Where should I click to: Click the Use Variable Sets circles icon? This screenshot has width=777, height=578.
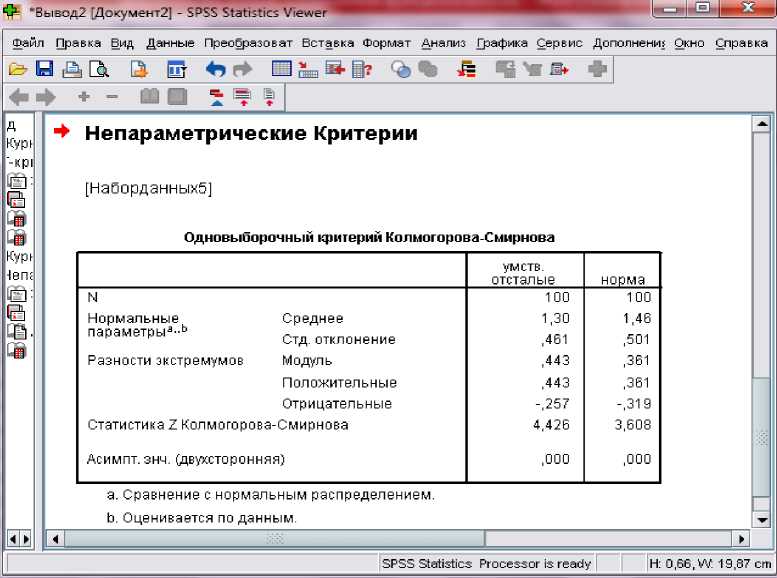pyautogui.click(x=400, y=69)
